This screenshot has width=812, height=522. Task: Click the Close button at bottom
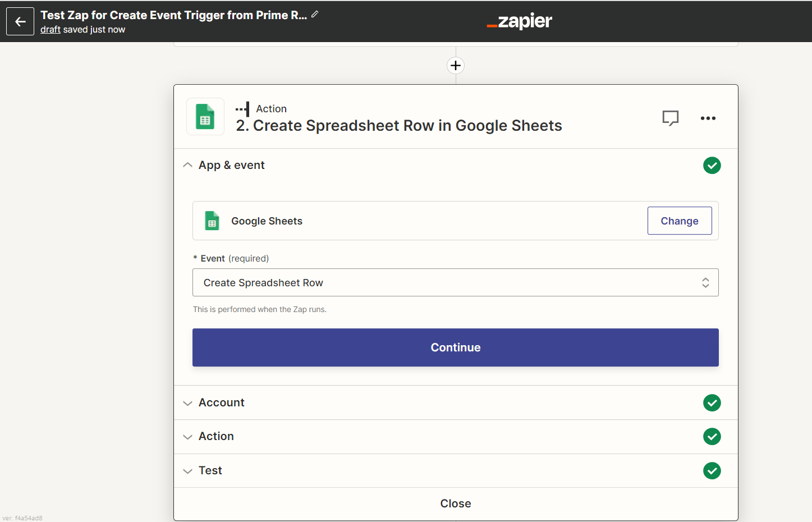[455, 503]
